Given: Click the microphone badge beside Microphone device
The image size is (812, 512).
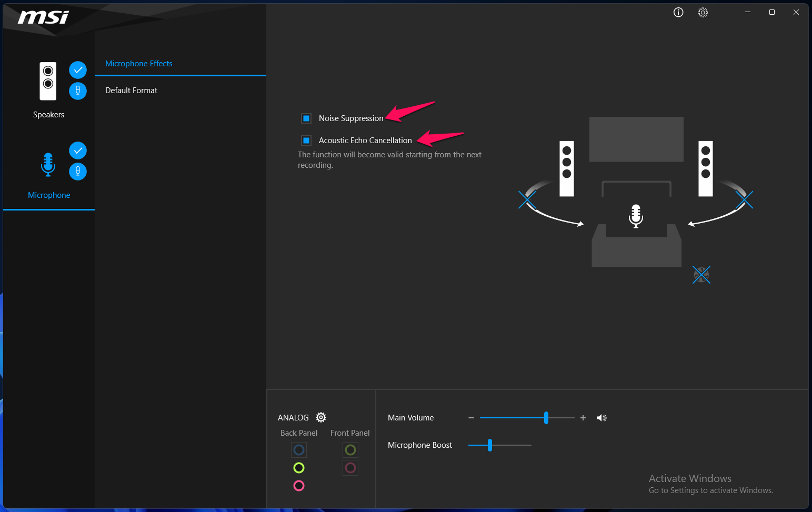Looking at the screenshot, I should [x=77, y=172].
